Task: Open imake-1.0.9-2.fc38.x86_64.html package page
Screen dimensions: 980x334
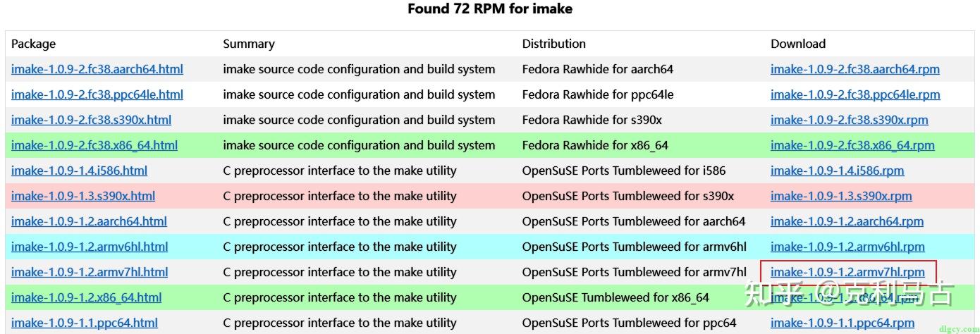Action: 94,145
